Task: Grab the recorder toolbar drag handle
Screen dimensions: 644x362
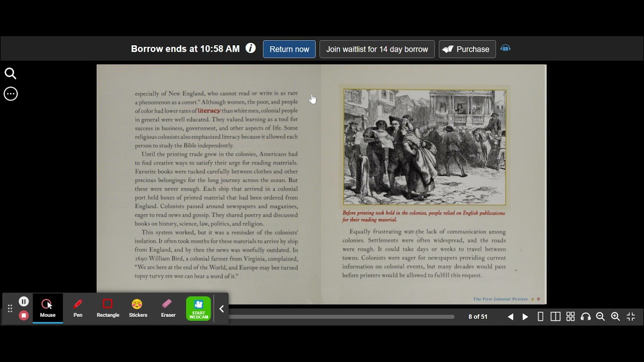Action: [10, 309]
